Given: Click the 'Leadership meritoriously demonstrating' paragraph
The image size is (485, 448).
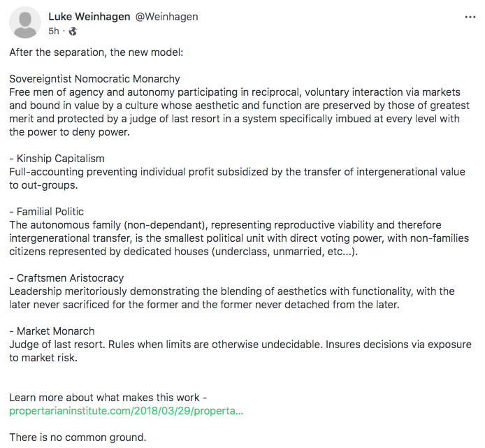Looking at the screenshot, I should click(x=232, y=298).
